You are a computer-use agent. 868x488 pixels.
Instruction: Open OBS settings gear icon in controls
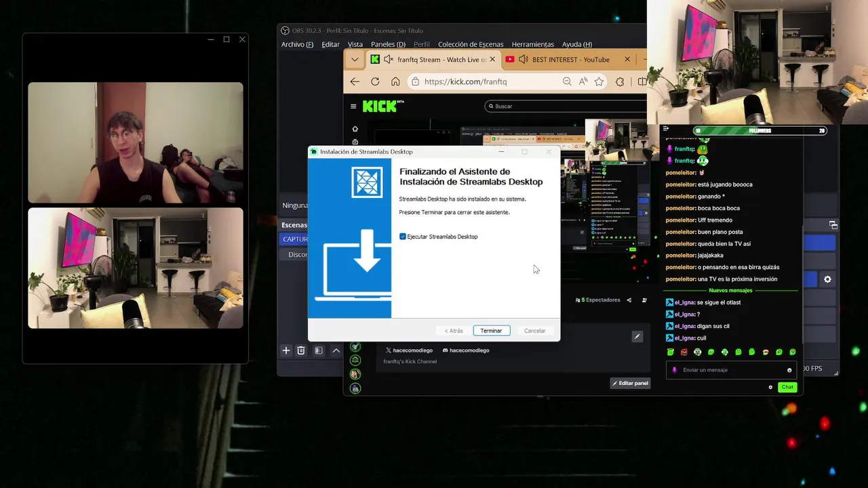tap(827, 279)
